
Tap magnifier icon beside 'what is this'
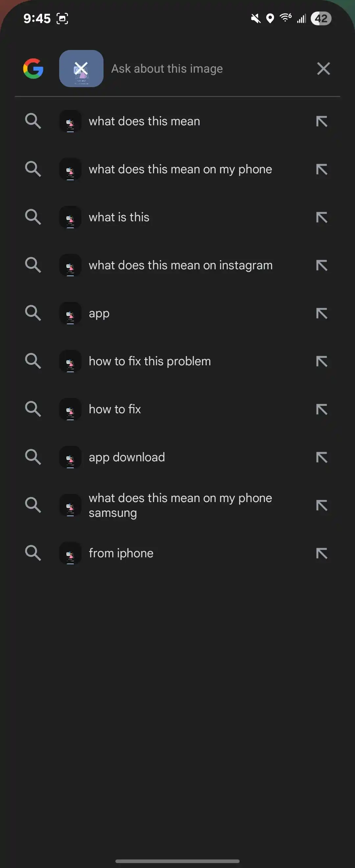click(x=33, y=217)
